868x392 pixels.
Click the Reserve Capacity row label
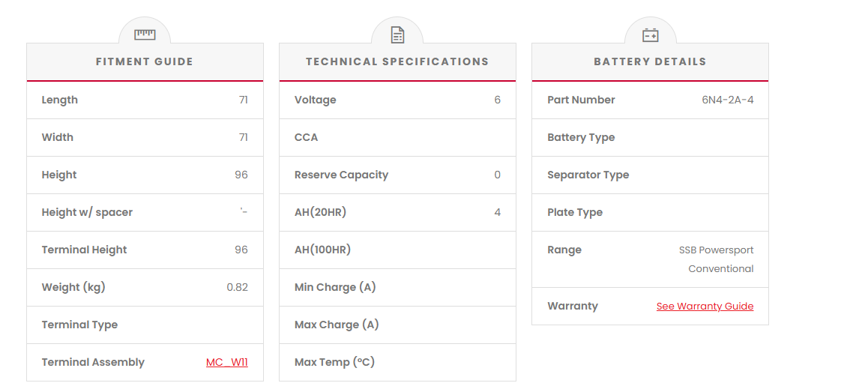point(341,175)
